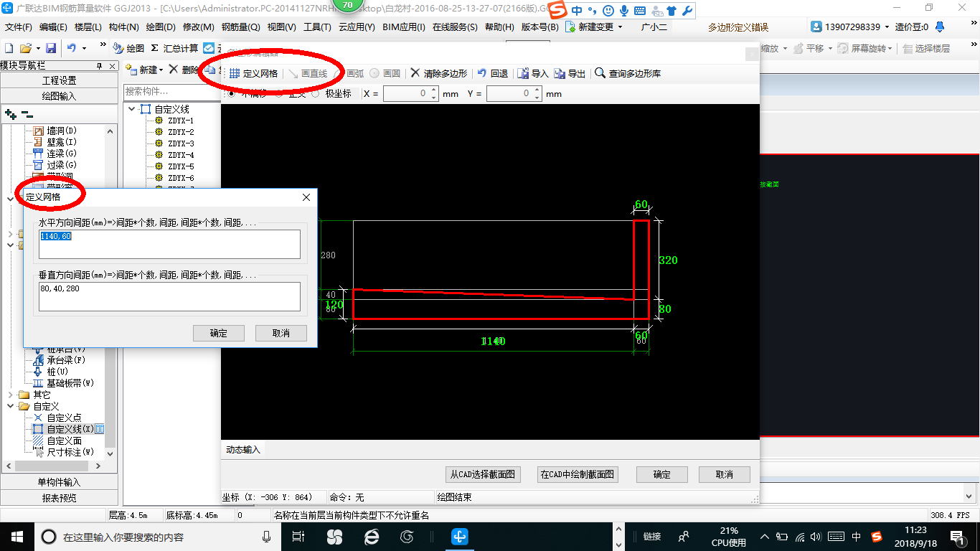
Task: Collapse the 自定义线 node in component list
Action: 131,109
